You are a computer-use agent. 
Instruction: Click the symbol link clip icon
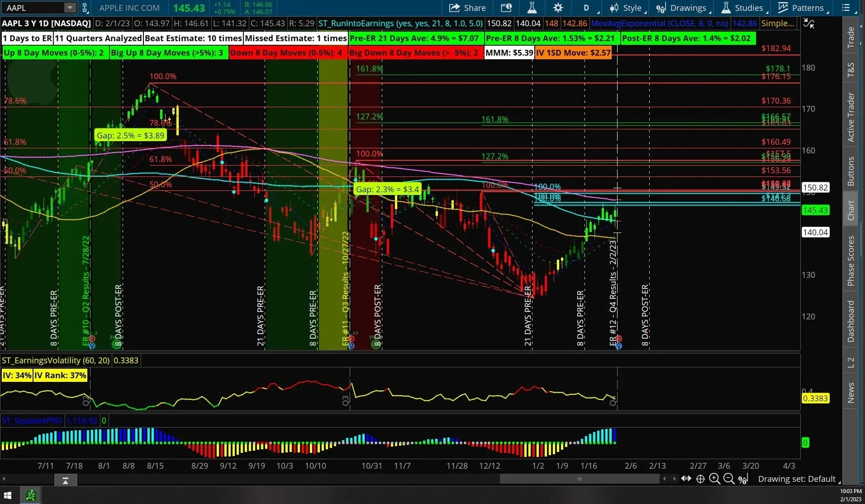84,8
